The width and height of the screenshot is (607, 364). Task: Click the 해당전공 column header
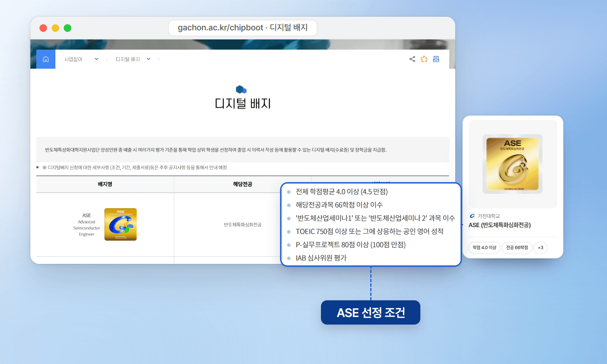(242, 184)
